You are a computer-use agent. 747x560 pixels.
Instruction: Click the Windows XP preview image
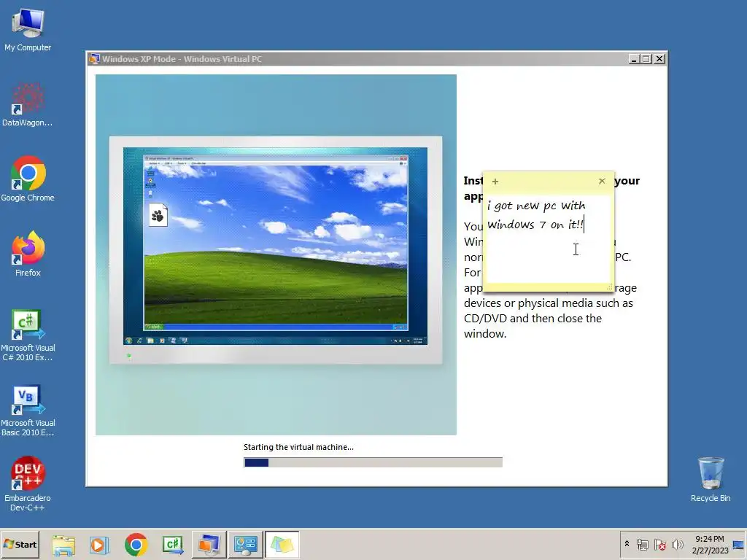coord(276,254)
